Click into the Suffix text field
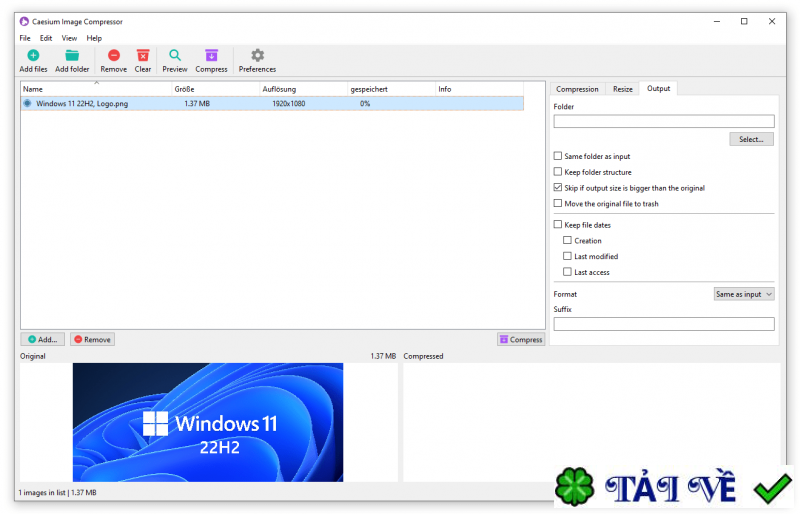 click(663, 324)
